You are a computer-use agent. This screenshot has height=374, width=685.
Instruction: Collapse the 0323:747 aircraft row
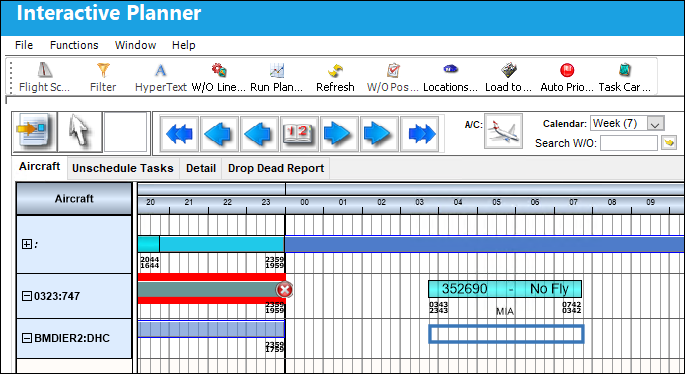[x=27, y=296]
